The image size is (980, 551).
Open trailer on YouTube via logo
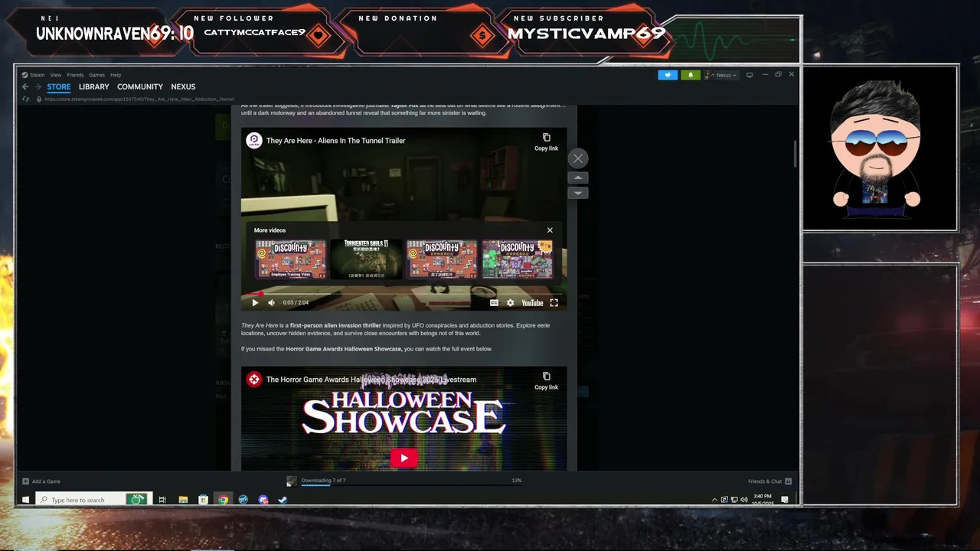532,302
